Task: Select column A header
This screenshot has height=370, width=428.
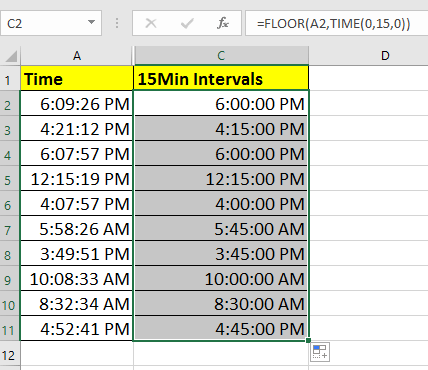Action: pos(77,56)
